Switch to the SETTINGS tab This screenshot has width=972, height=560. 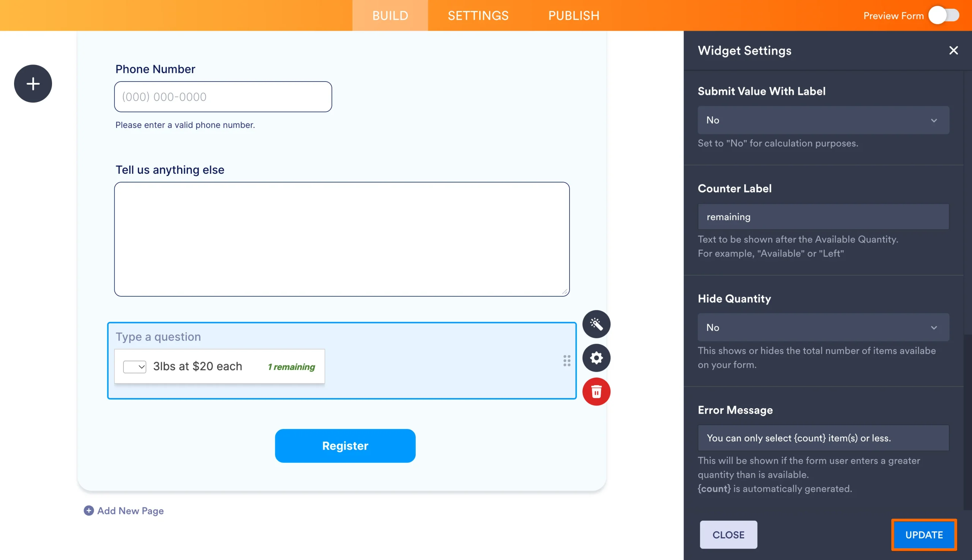coord(478,16)
